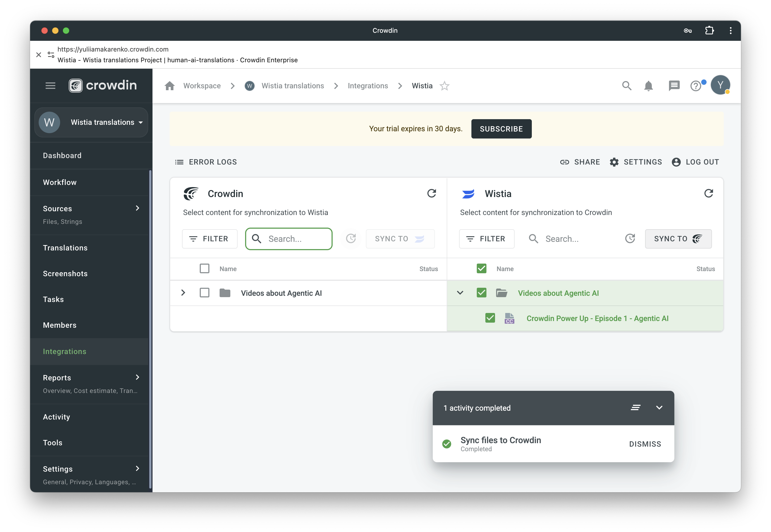Click the Wistia translations W breadcrumb icon

click(249, 86)
